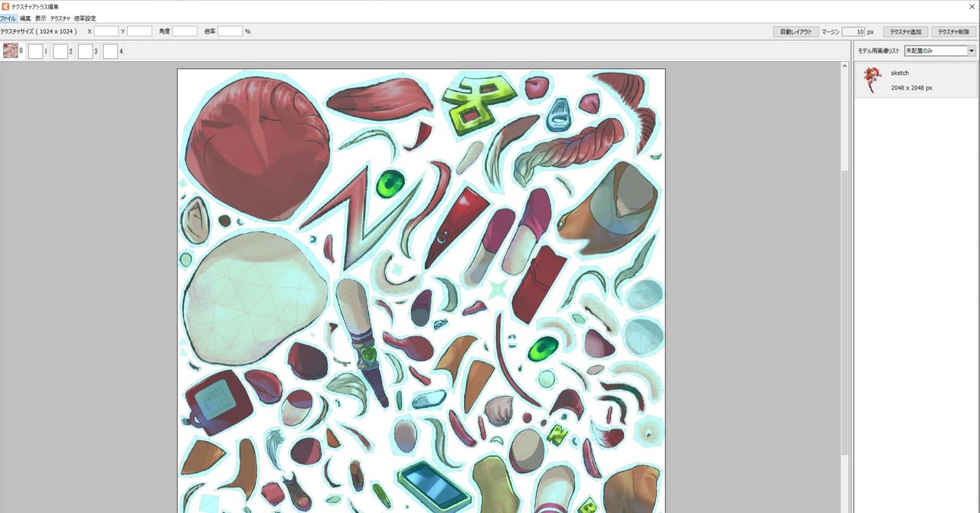
Task: Click texture slot field 4
Action: coord(110,51)
